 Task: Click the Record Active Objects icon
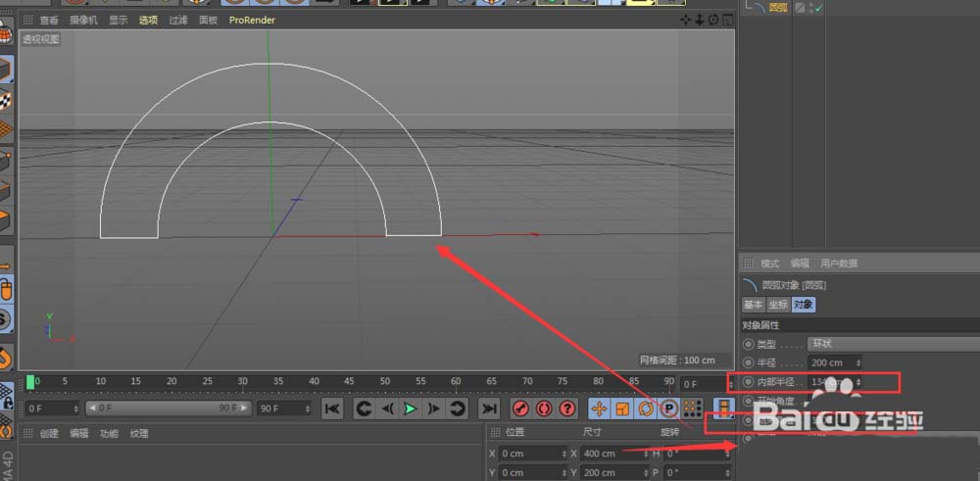520,409
